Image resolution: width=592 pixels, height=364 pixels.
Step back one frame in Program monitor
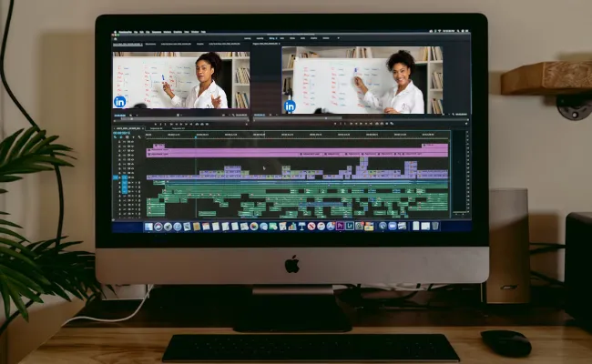click(356, 124)
